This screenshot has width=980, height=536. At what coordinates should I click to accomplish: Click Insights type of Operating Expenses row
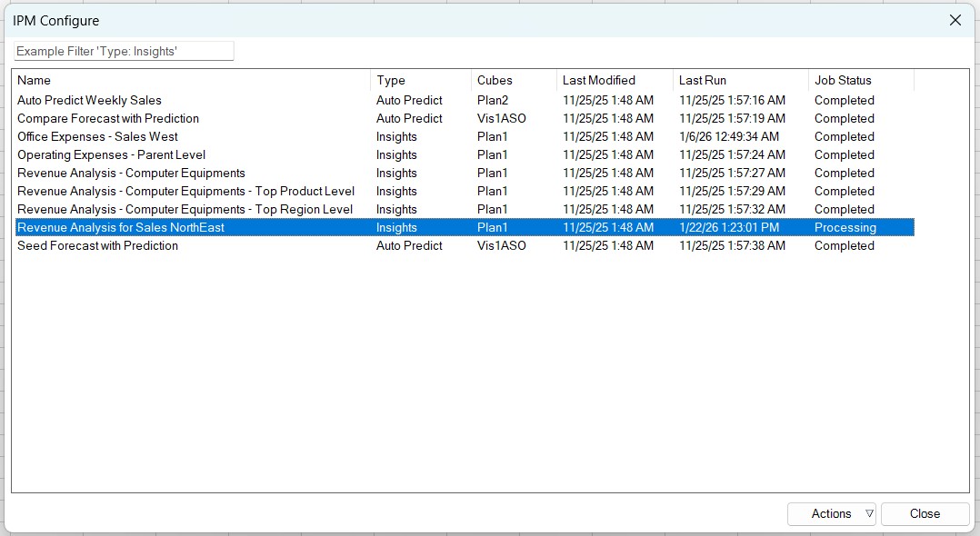click(396, 154)
